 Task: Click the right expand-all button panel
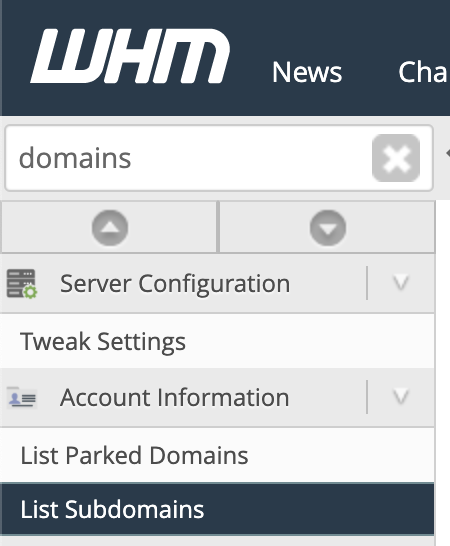click(x=327, y=227)
